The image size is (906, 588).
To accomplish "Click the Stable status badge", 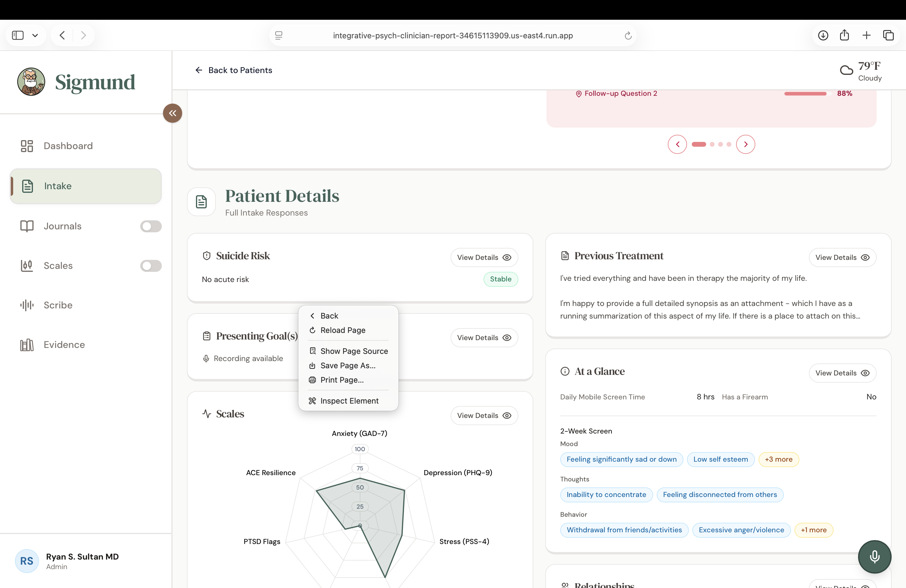I will pyautogui.click(x=501, y=279).
